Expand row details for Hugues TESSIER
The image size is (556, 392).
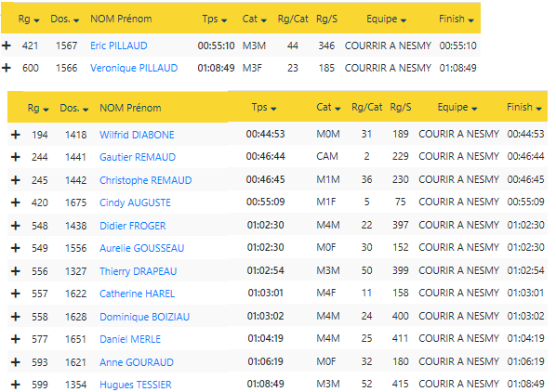(16, 385)
